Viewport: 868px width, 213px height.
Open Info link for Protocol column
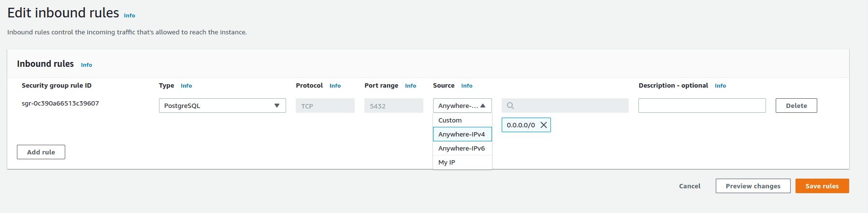(x=335, y=86)
